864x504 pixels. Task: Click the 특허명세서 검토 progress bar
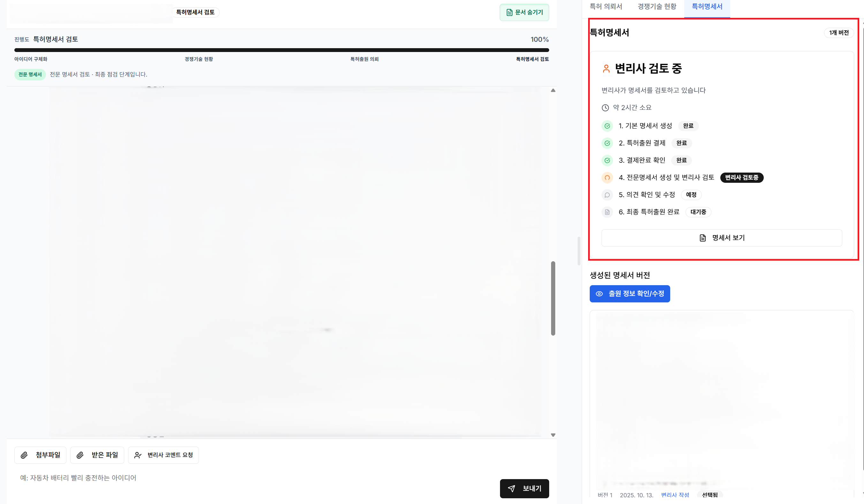click(x=281, y=50)
